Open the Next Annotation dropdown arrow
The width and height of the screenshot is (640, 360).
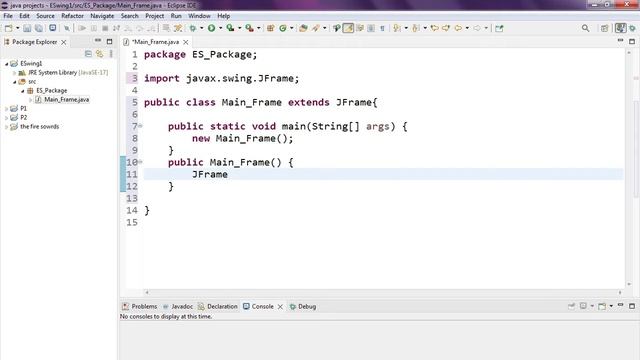406,28
